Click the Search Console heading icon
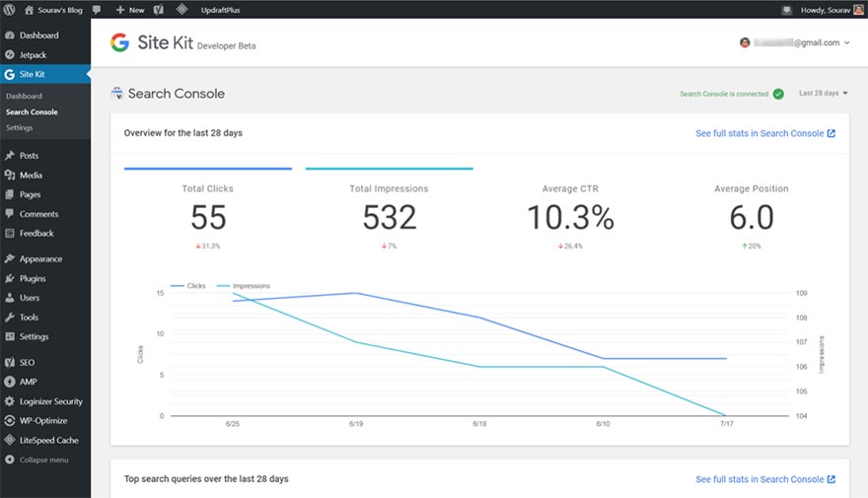 116,94
